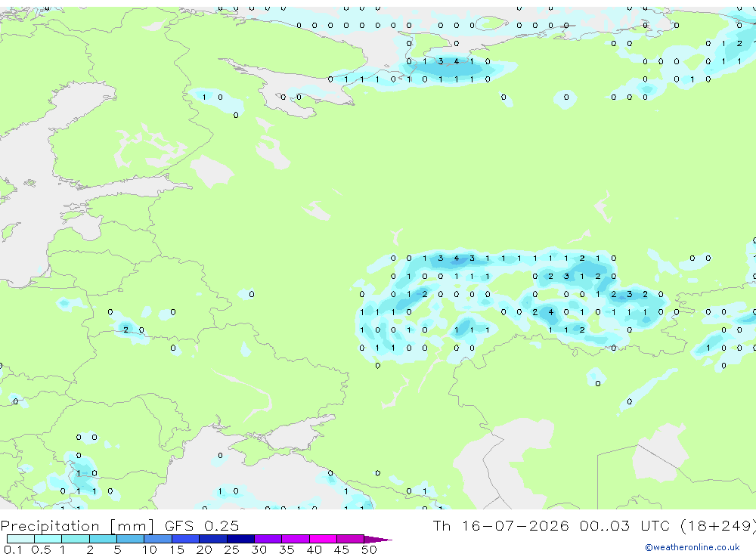Screen dimensions: 756x554
Task: Click the 0.1 legend scale label
Action: pos(13,549)
